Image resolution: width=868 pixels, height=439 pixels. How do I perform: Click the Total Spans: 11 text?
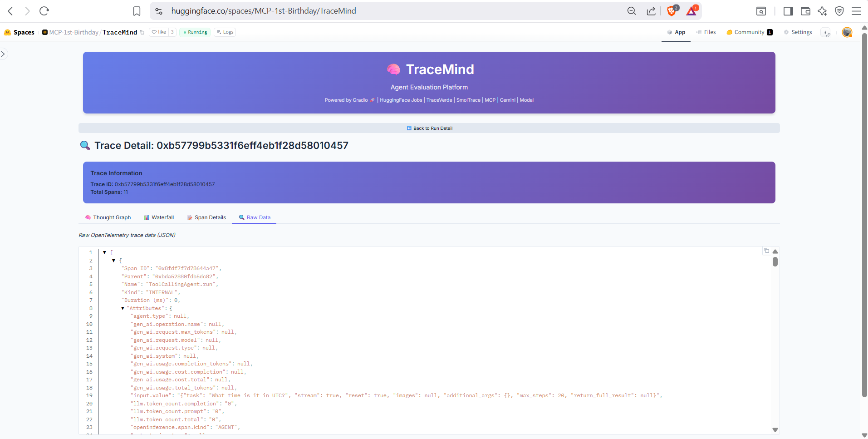pos(109,192)
